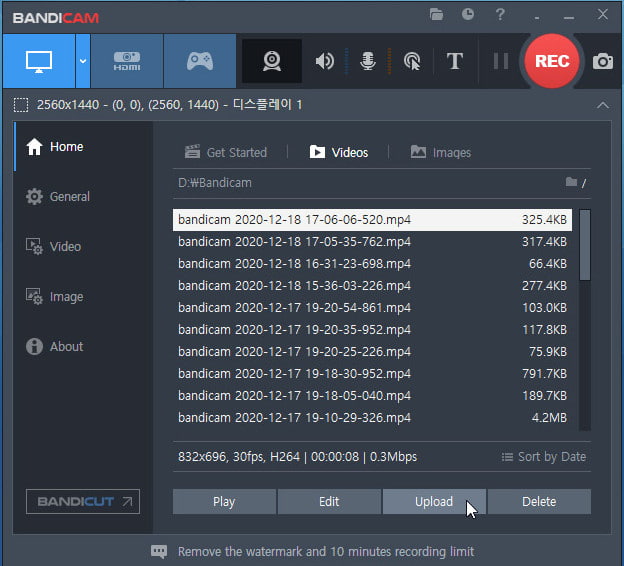Select bandicam 2020-12-17 19-20-35-952.mp4
624x566 pixels.
(x=372, y=330)
